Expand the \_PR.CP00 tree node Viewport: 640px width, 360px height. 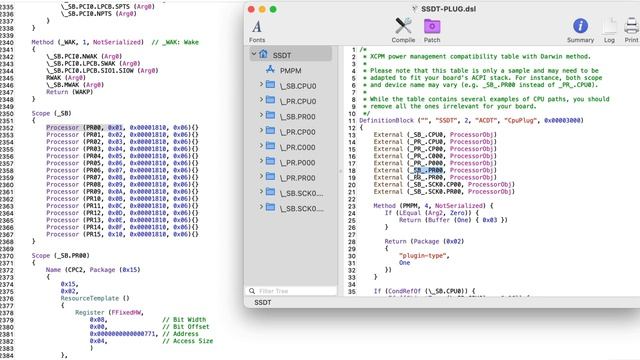point(261,131)
